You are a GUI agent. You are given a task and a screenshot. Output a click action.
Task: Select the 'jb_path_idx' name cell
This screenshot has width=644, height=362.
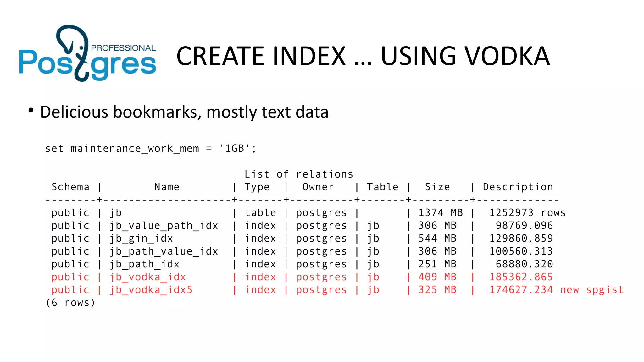pos(144,265)
